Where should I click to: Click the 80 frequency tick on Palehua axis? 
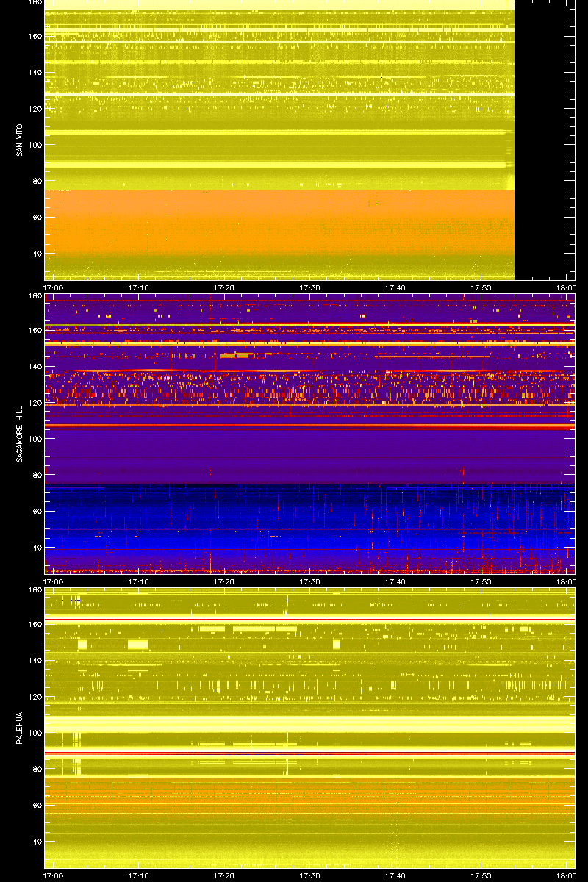point(37,769)
